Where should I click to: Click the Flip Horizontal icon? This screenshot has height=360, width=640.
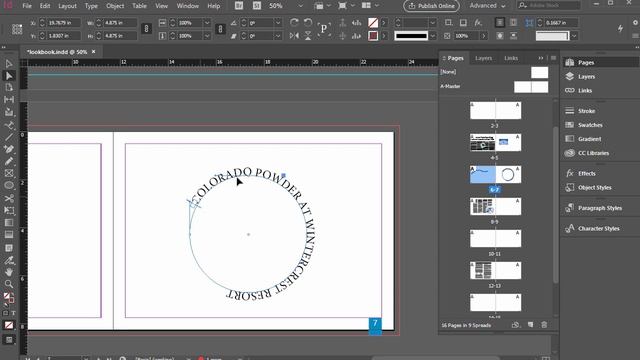(294, 36)
